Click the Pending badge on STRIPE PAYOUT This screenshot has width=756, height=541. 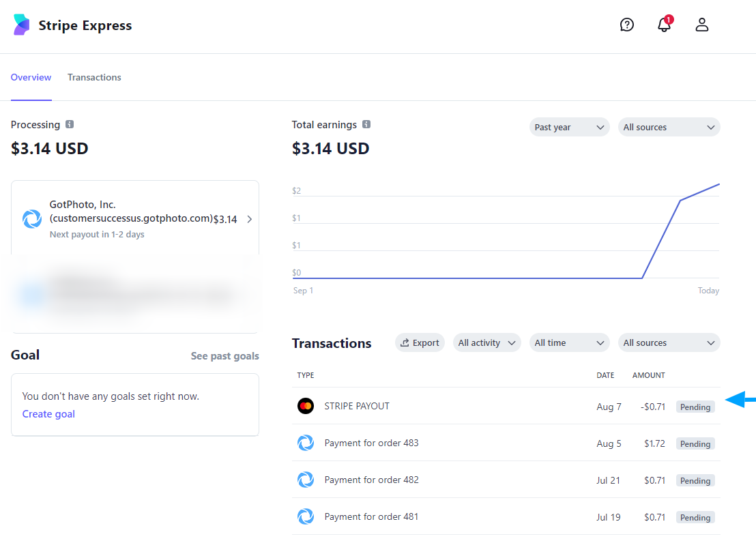click(695, 407)
